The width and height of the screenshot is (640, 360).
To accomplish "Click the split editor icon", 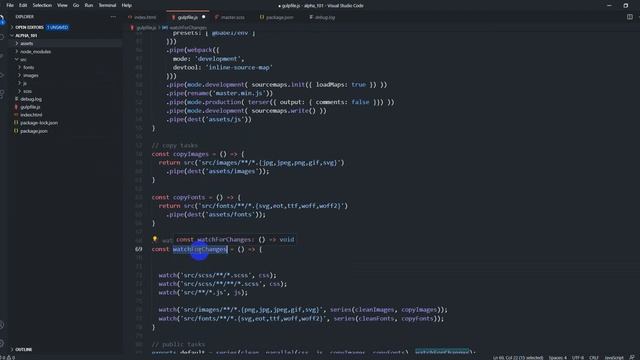I will click(630, 17).
